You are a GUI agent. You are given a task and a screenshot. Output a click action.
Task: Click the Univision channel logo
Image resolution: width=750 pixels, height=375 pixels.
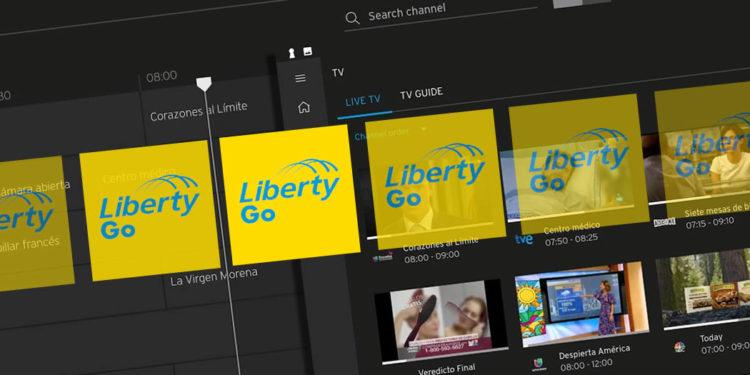click(539, 364)
